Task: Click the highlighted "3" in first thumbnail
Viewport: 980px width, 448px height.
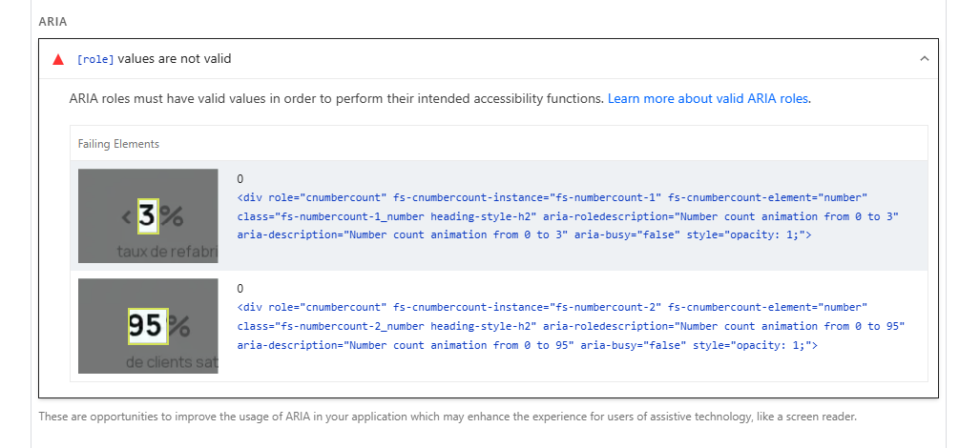Action: tap(147, 216)
